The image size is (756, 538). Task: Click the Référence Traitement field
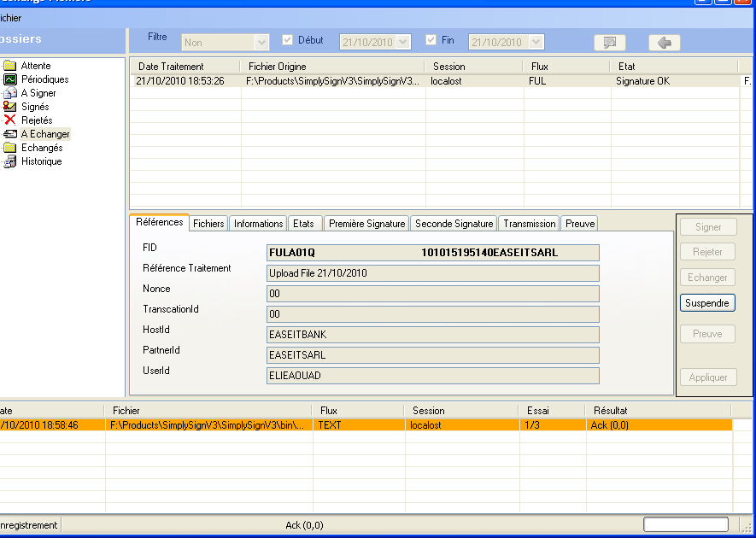tap(433, 273)
